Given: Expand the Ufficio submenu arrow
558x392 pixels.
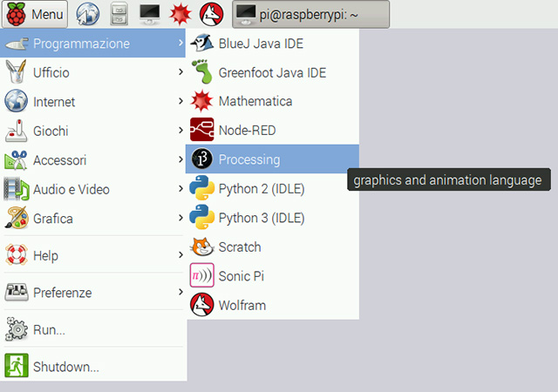Looking at the screenshot, I should coord(180,72).
